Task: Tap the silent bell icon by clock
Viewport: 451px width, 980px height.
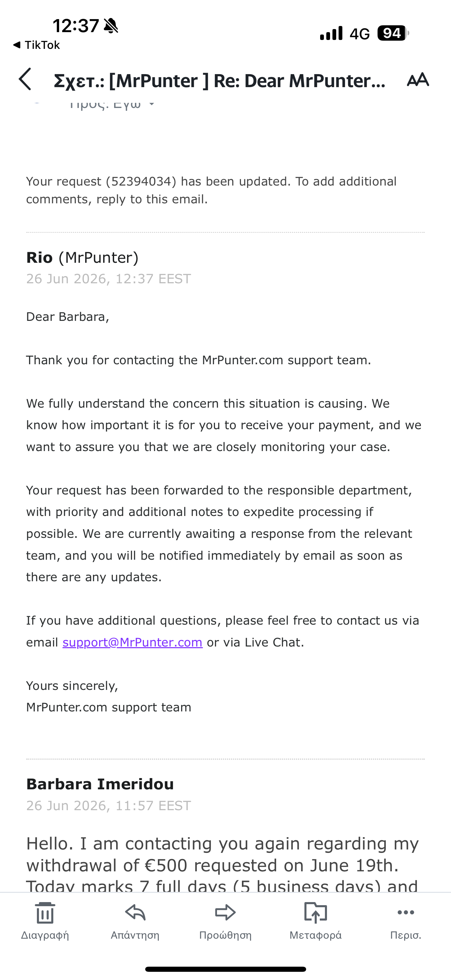Action: pos(111,26)
